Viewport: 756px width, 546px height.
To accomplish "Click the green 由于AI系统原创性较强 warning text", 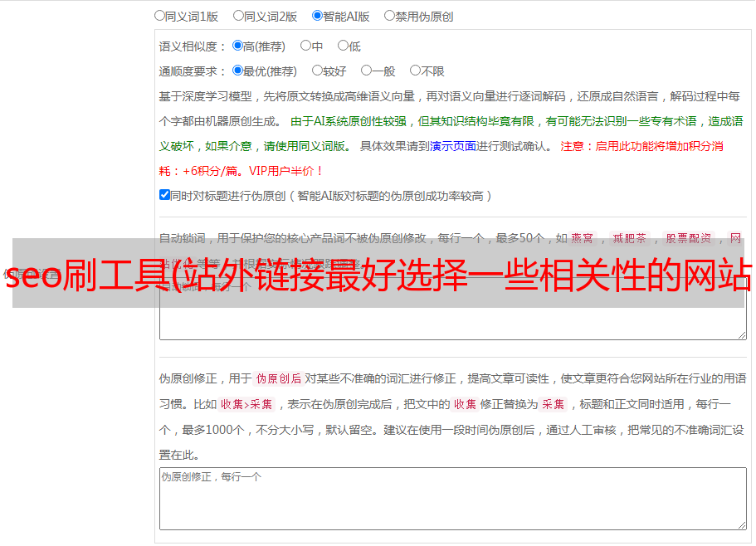I will coord(349,121).
